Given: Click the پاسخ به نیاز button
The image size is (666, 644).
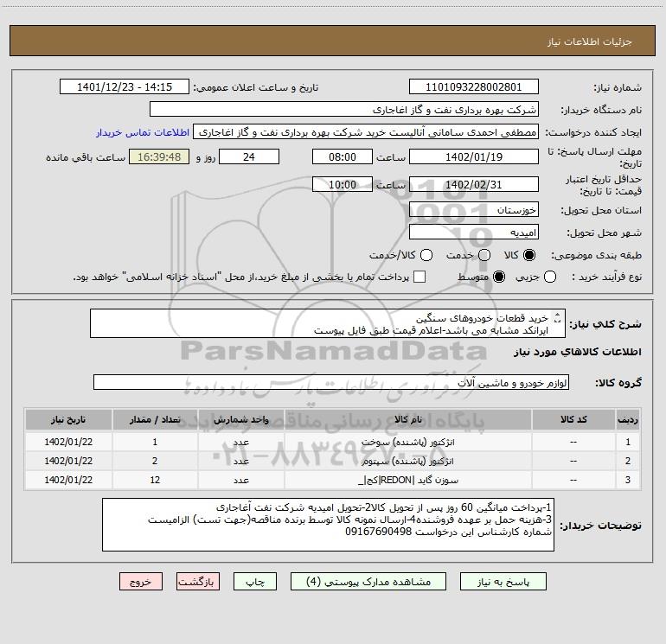Looking at the screenshot, I should [503, 582].
